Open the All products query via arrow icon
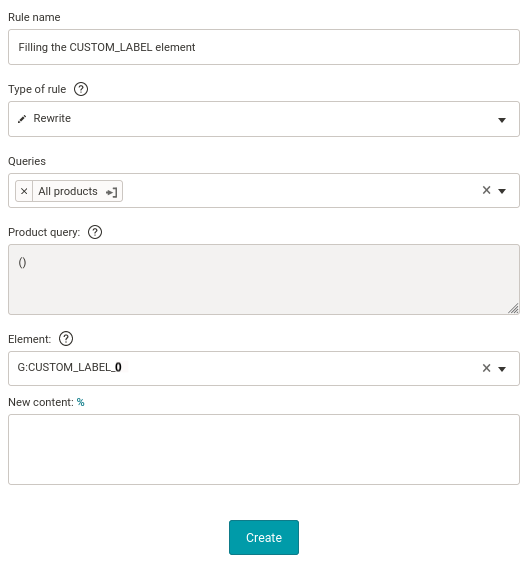 click(x=111, y=192)
